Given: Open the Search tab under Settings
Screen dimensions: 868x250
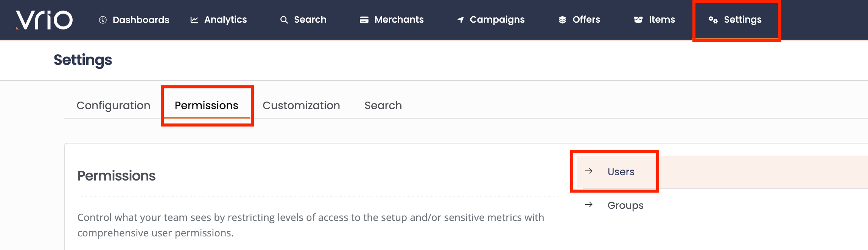Looking at the screenshot, I should click(x=383, y=105).
